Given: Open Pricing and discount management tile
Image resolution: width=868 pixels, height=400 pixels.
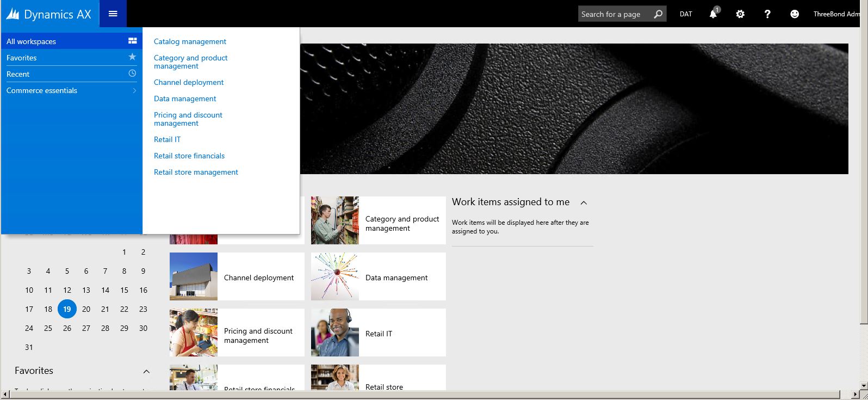Looking at the screenshot, I should point(237,333).
